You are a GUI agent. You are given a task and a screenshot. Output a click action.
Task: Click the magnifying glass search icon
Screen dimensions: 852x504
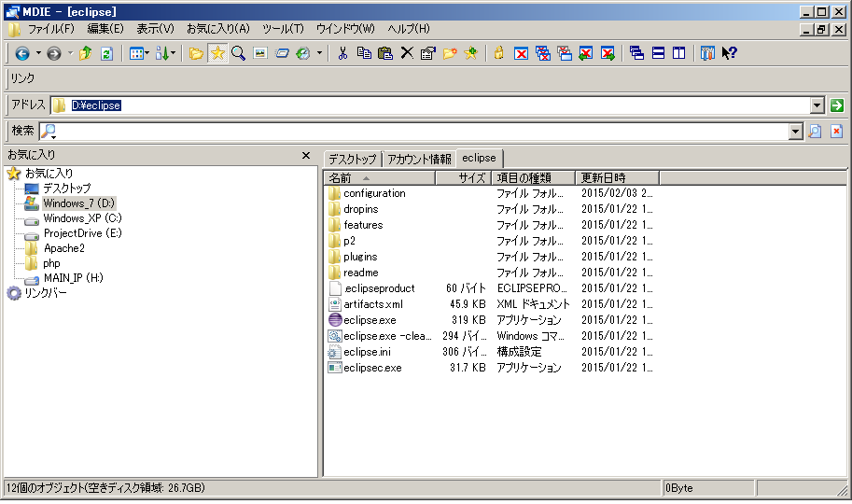[x=238, y=53]
